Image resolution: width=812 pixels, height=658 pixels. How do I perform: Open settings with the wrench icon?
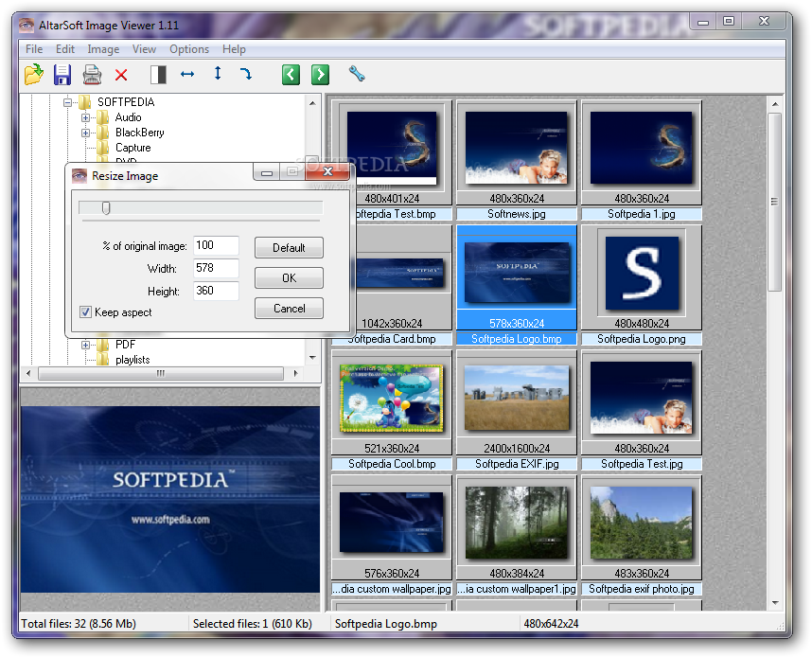[x=357, y=74]
